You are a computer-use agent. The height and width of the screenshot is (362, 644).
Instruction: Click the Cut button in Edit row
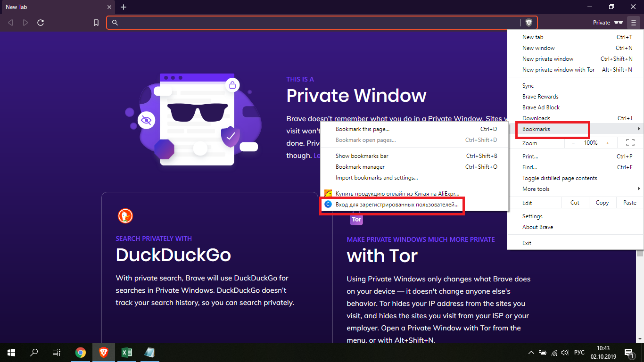[x=575, y=203]
